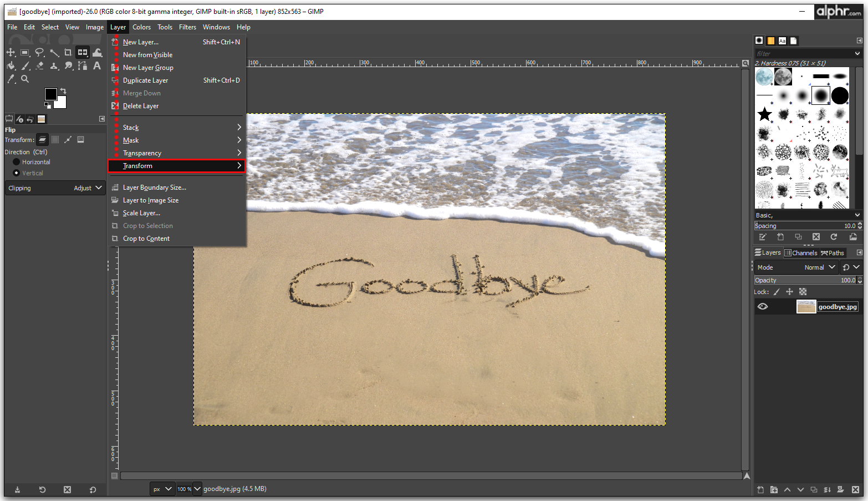
Task: Activate the Zoom magnifier tool
Action: 25,79
